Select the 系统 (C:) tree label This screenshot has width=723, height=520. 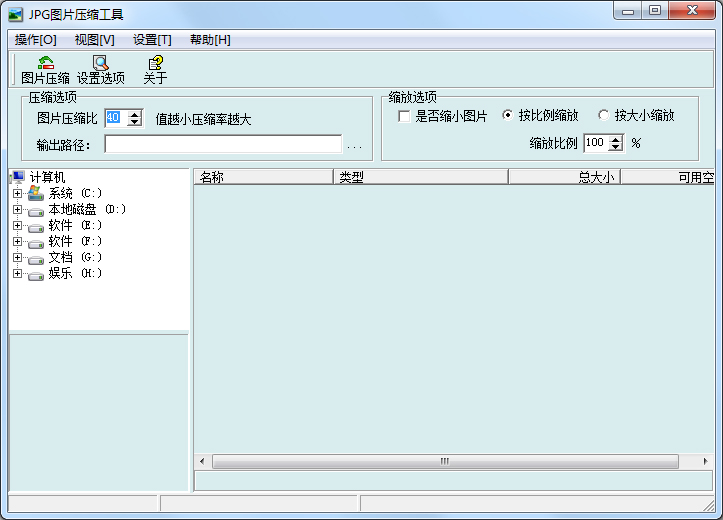click(x=75, y=193)
